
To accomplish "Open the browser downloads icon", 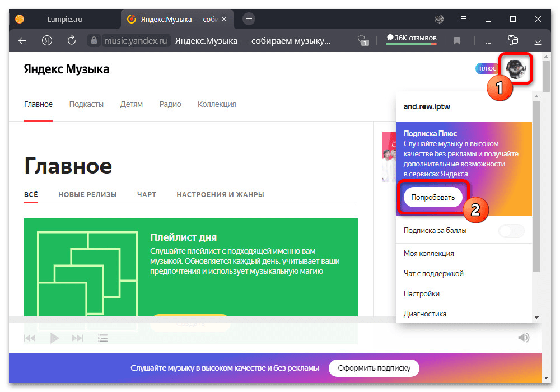I will (538, 40).
